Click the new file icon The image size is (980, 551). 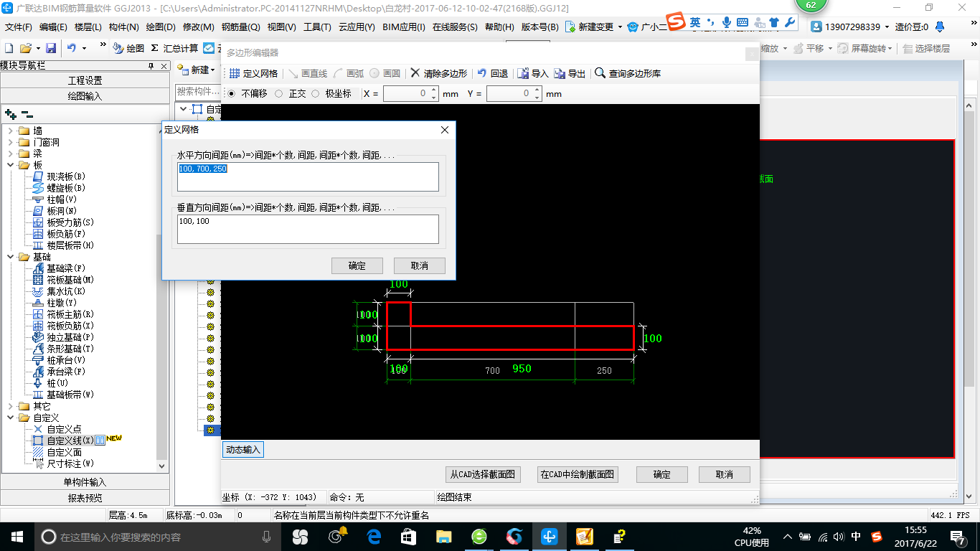click(9, 48)
